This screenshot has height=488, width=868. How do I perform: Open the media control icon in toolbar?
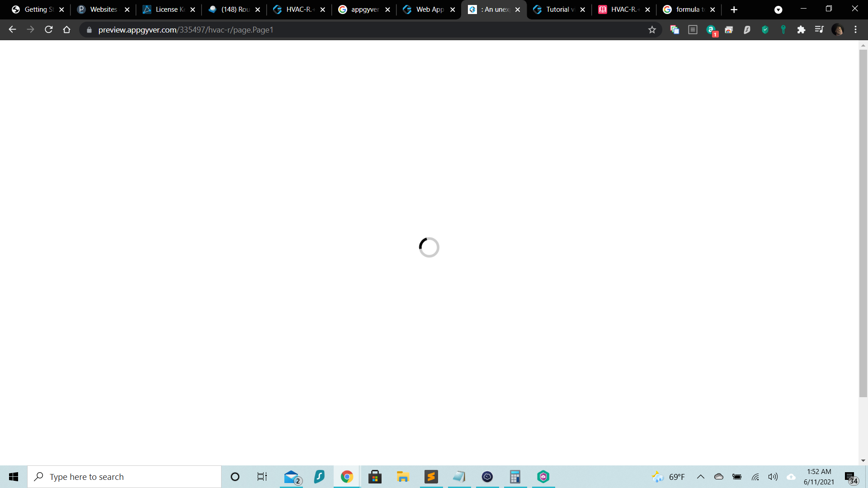[819, 30]
